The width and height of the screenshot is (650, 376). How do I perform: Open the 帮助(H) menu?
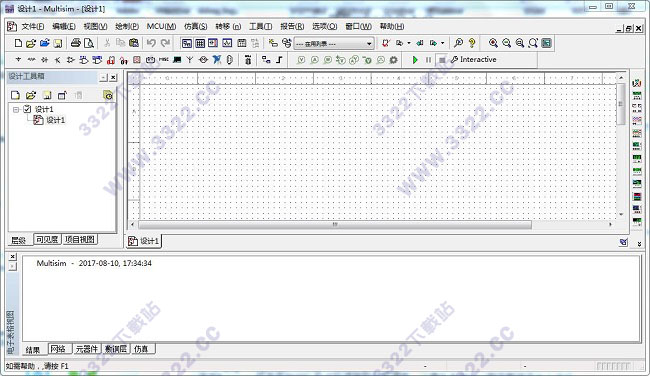(392, 27)
